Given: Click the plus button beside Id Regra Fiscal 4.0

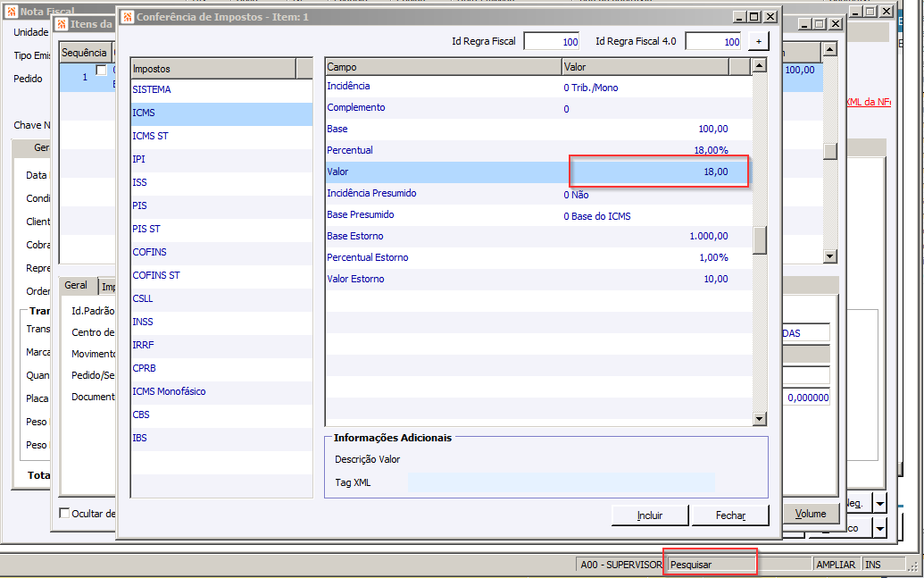Looking at the screenshot, I should [759, 41].
